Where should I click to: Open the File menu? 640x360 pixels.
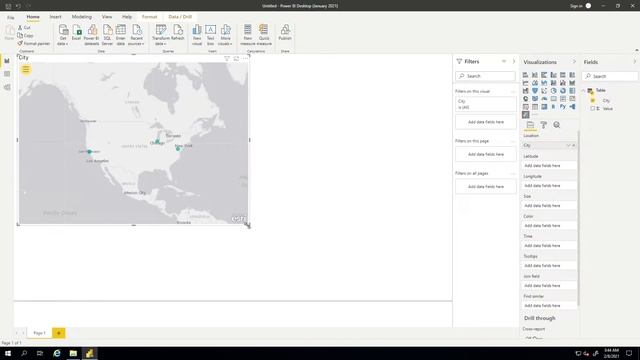pos(11,17)
